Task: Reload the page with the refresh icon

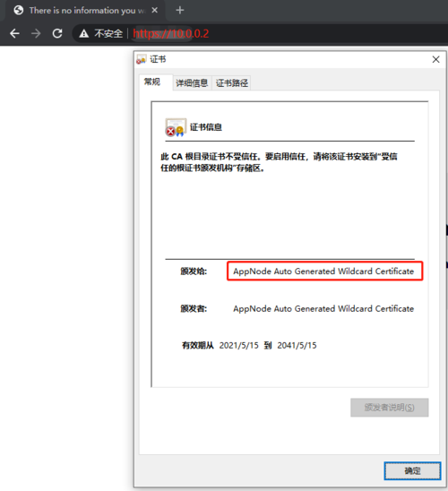Action: pyautogui.click(x=57, y=33)
